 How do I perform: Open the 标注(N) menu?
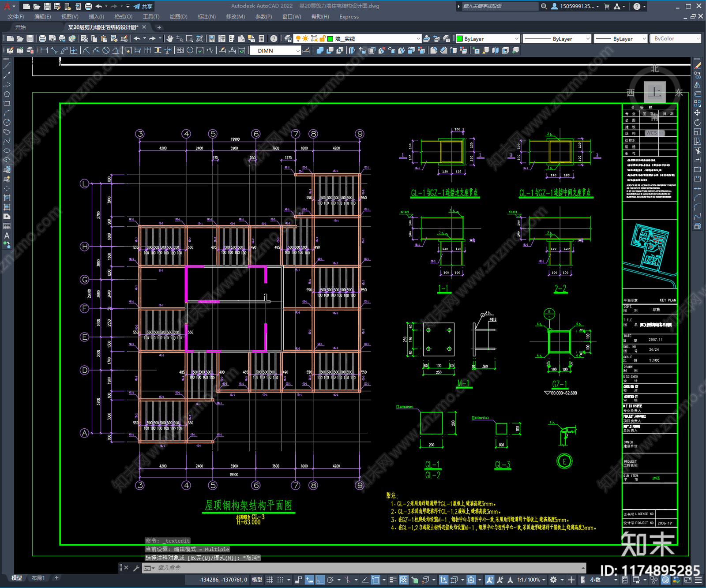[207, 17]
